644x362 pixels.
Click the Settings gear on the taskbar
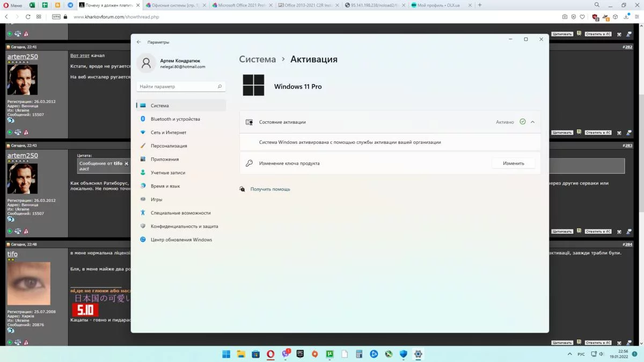pos(418,354)
